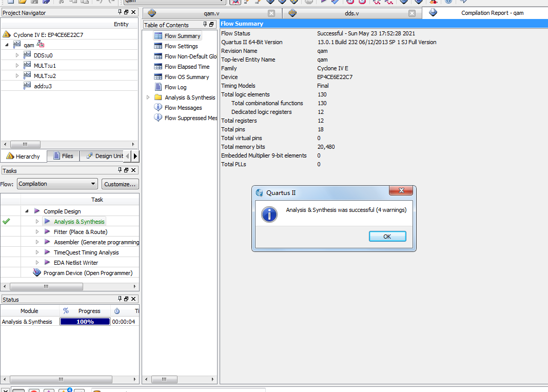Click play icon next to Fitter (Place & Route)
This screenshot has height=392, width=548.
click(47, 231)
